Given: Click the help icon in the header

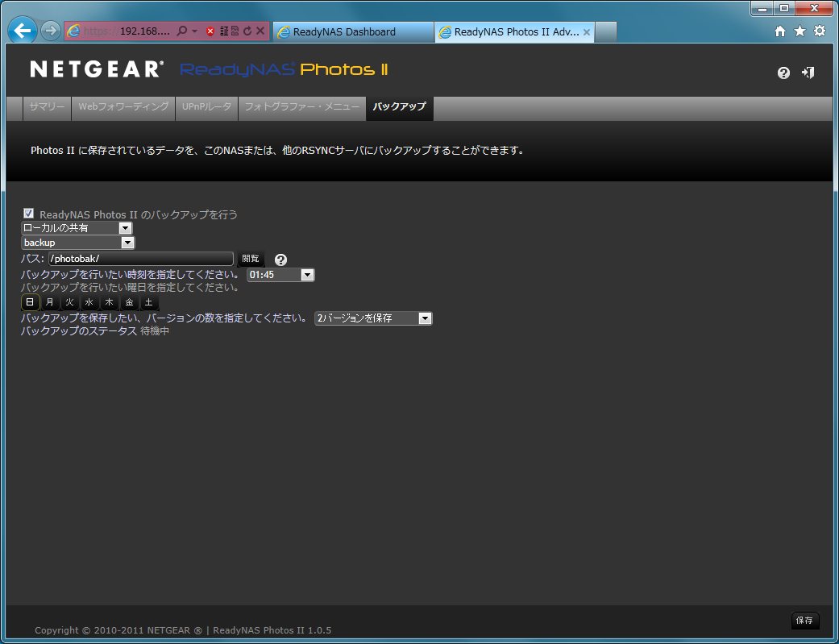Looking at the screenshot, I should [783, 73].
